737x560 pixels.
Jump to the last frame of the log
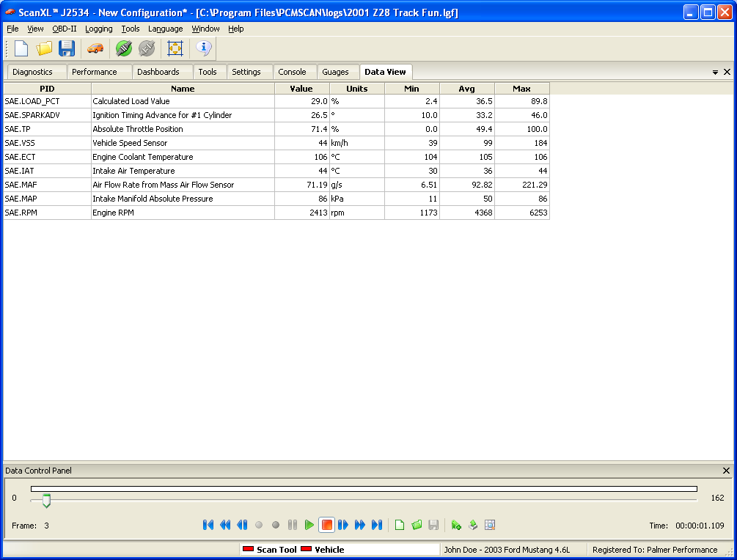(377, 525)
